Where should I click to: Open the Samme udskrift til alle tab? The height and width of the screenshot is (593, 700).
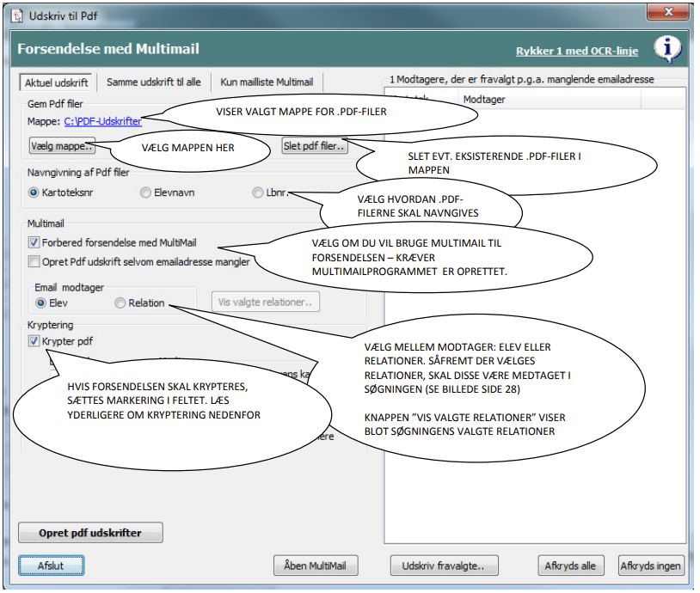click(x=154, y=83)
